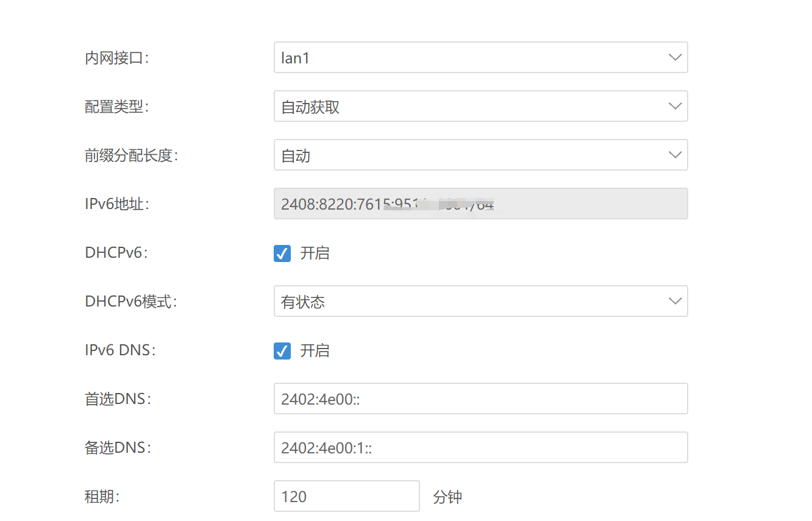Open the 内网接口 interface dropdown

pyautogui.click(x=481, y=57)
